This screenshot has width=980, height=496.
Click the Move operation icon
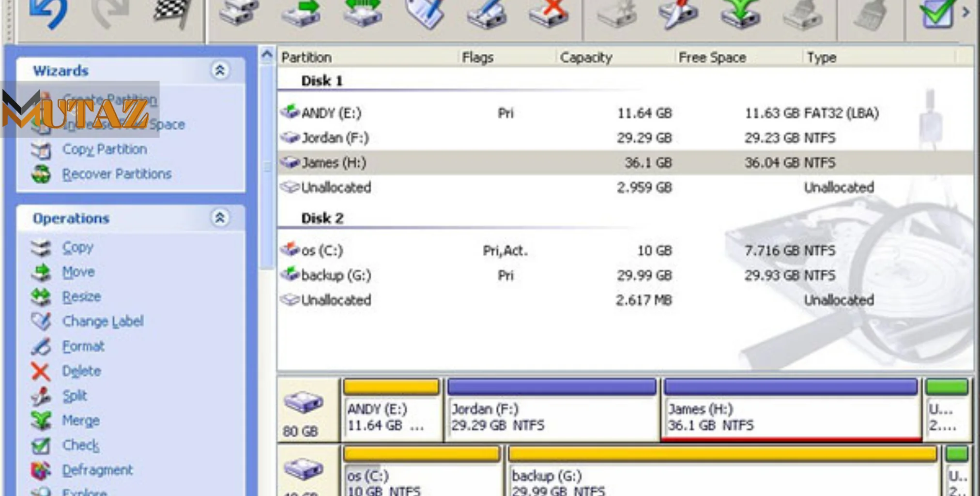pyautogui.click(x=41, y=272)
